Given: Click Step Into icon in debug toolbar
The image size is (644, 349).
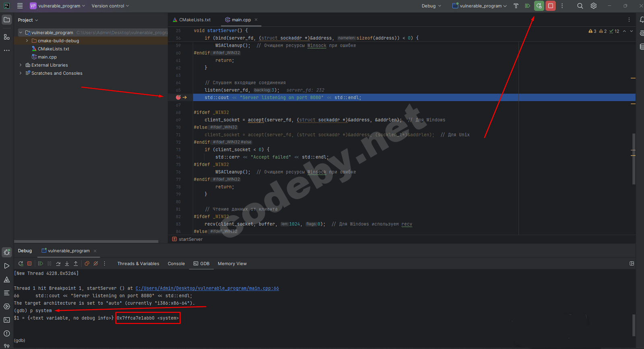Looking at the screenshot, I should [x=67, y=264].
